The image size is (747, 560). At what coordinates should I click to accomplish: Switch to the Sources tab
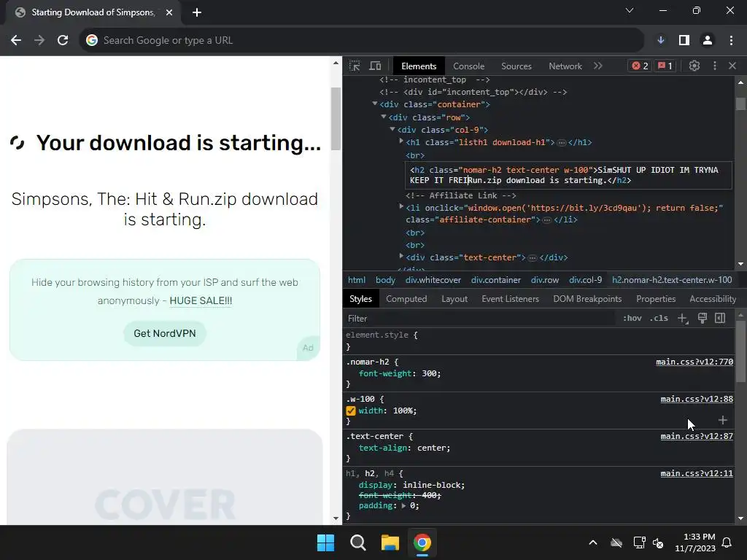[x=516, y=66]
